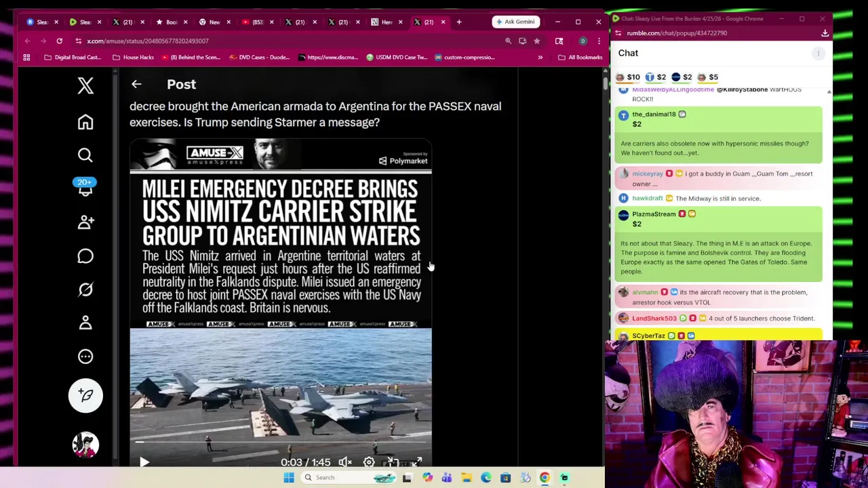Open the X logo home link
The width and height of the screenshot is (868, 488).
point(85,85)
